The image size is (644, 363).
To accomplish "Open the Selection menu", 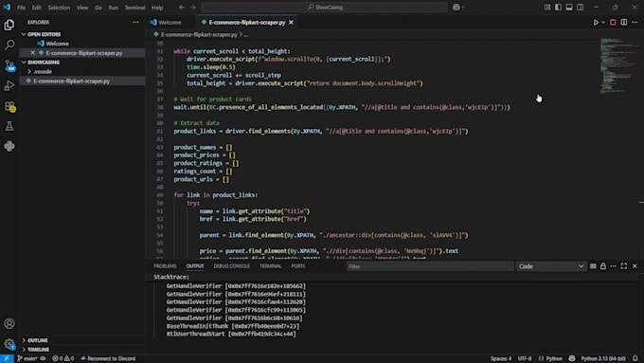I will [x=59, y=8].
